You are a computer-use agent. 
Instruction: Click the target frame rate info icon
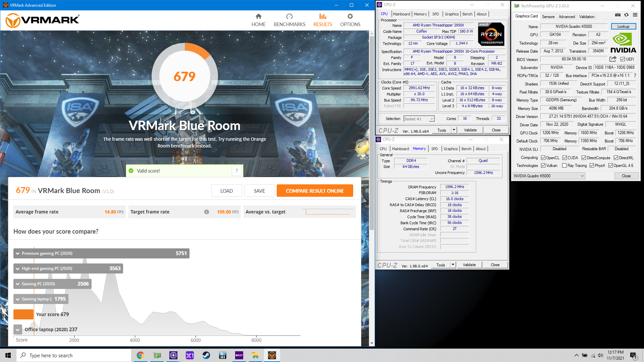tap(207, 212)
